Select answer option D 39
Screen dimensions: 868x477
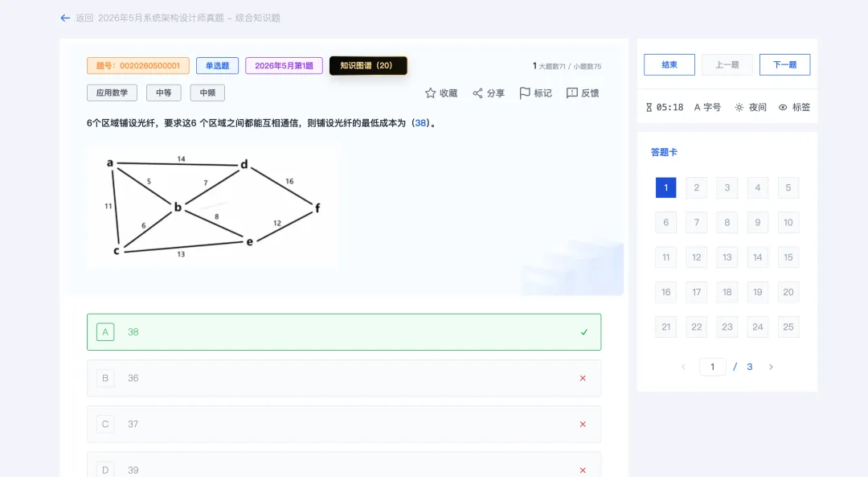tap(344, 465)
